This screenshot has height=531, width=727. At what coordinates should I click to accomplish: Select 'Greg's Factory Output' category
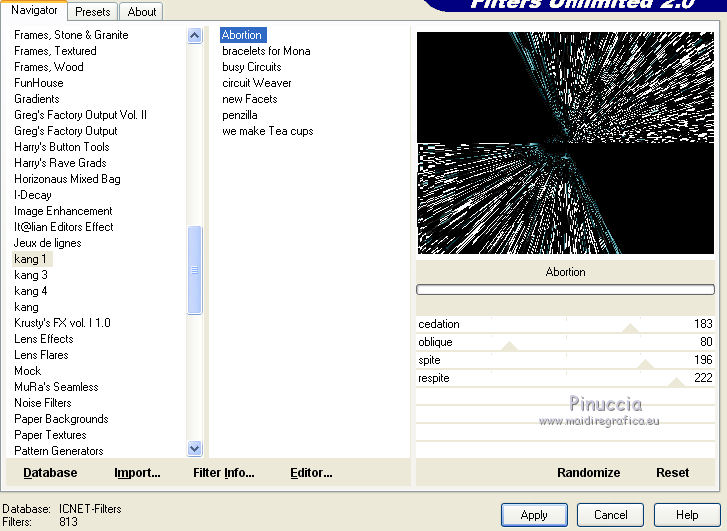[x=65, y=131]
